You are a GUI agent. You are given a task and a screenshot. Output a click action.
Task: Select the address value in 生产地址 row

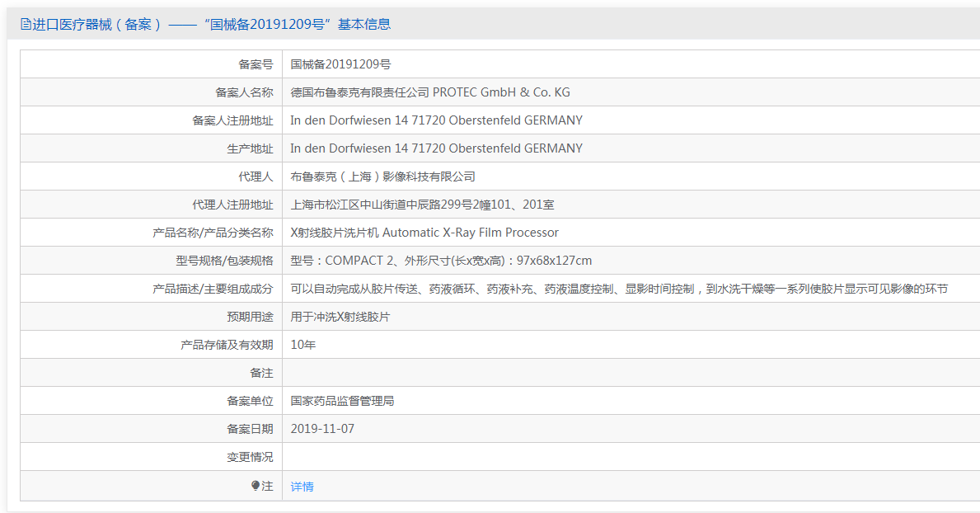point(436,148)
